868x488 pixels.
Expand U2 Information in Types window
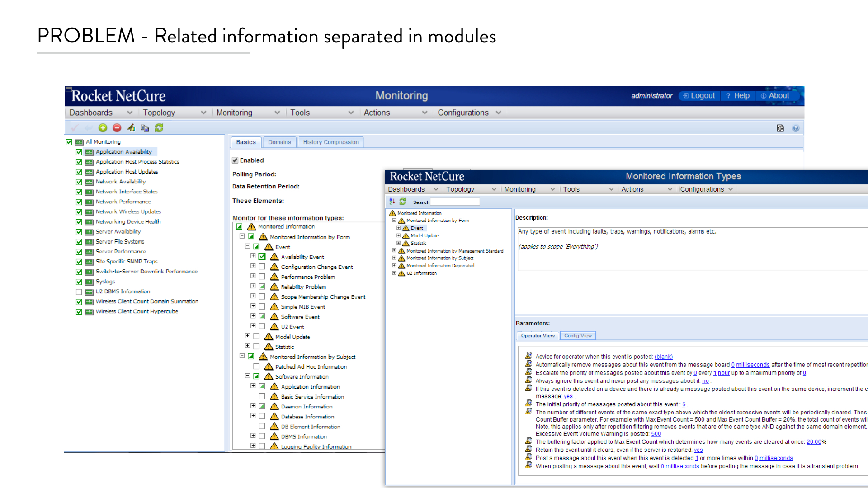point(394,273)
